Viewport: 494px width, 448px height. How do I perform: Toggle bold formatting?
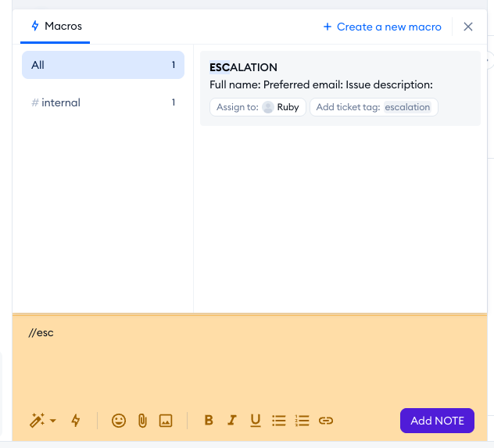pyautogui.click(x=209, y=421)
